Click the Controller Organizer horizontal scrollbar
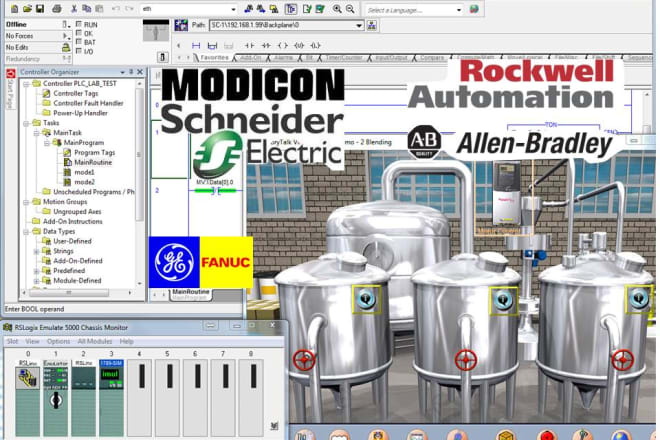This screenshot has width=660, height=440. tap(77, 292)
